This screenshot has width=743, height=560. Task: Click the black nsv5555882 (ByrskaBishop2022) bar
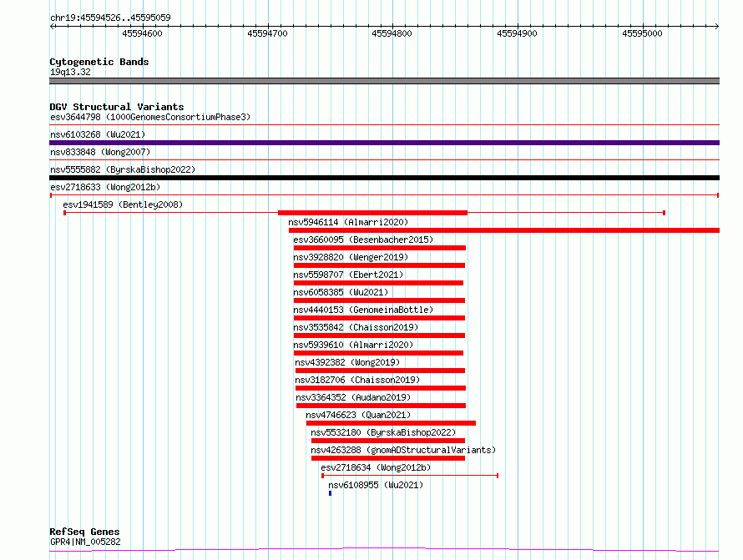[x=384, y=178]
